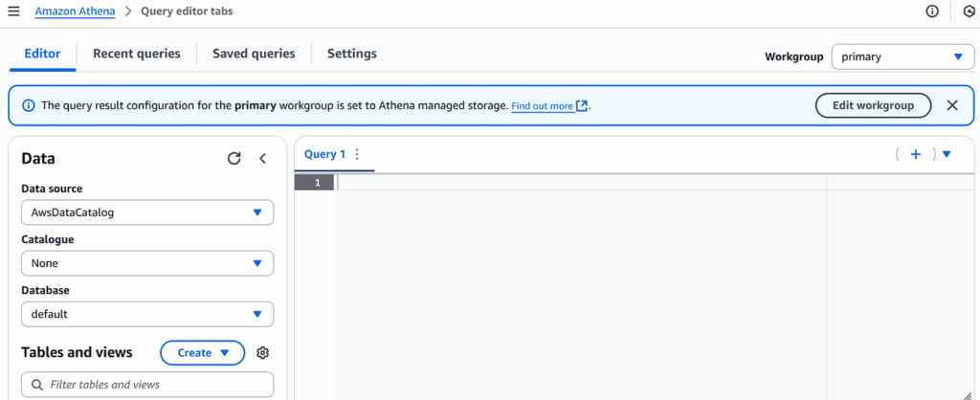Open Query 1 tab options menu
Screen dimensions: 980x400
357,154
